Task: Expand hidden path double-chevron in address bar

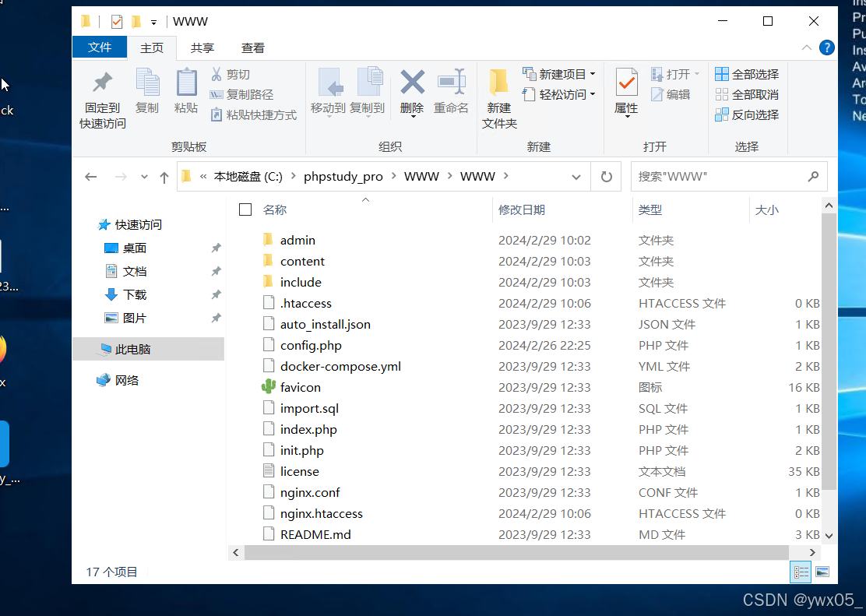Action: point(203,177)
